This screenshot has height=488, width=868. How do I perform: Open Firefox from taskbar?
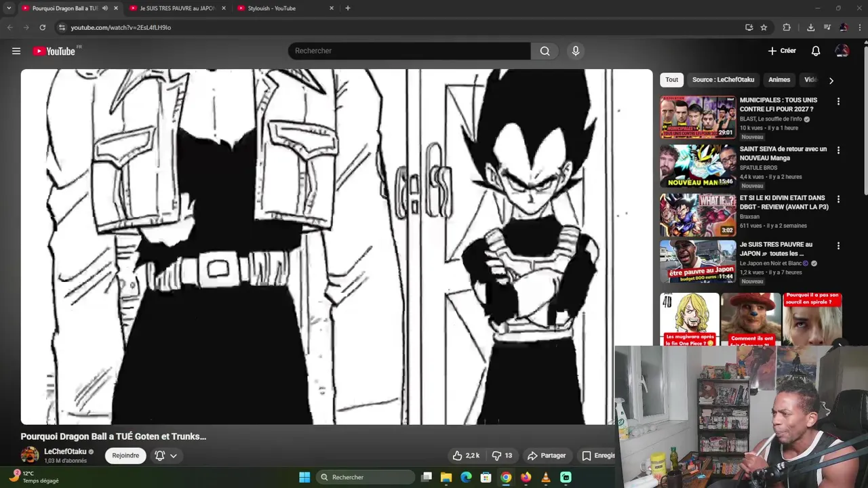pos(526,477)
